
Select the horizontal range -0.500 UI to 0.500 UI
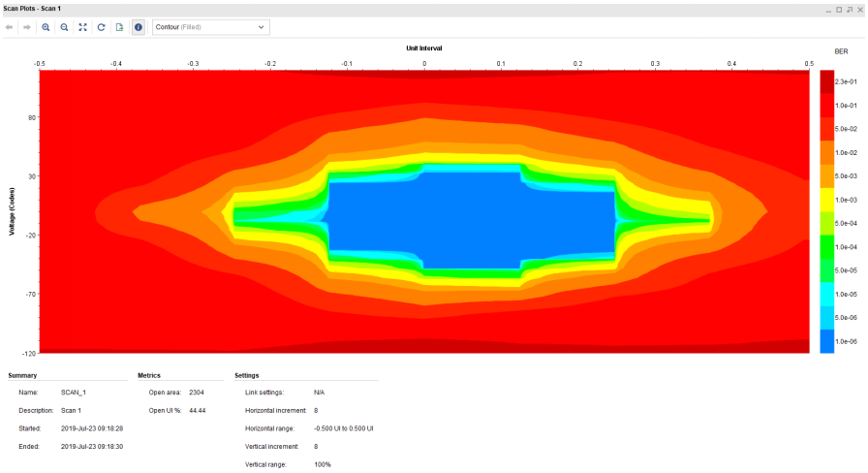[343, 428]
